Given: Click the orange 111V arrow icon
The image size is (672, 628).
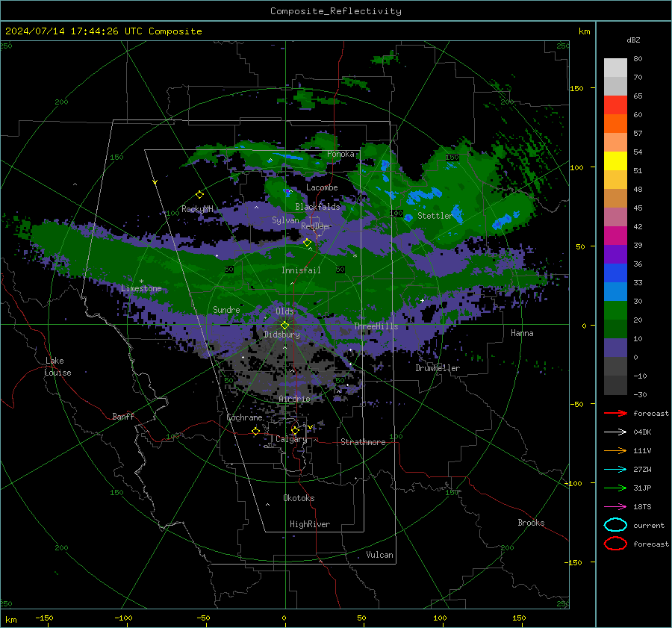Looking at the screenshot, I should 615,450.
